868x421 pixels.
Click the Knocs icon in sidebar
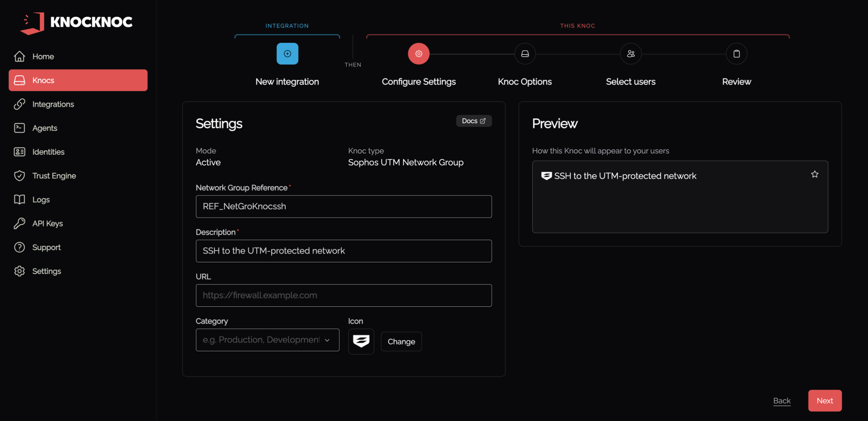20,80
